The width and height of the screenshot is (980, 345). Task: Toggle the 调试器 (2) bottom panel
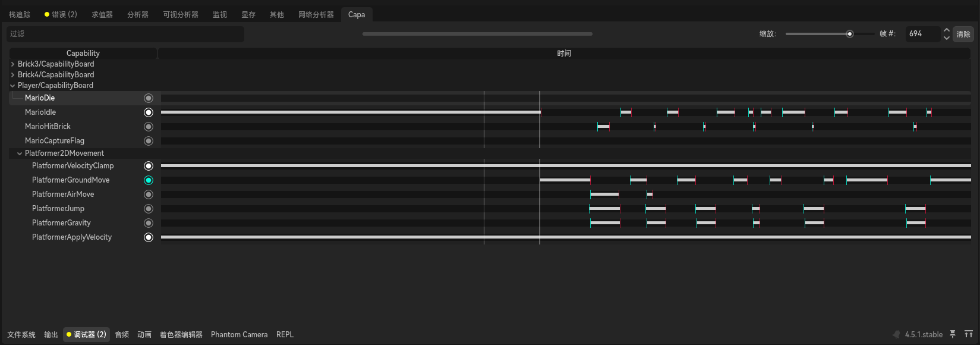coord(87,335)
